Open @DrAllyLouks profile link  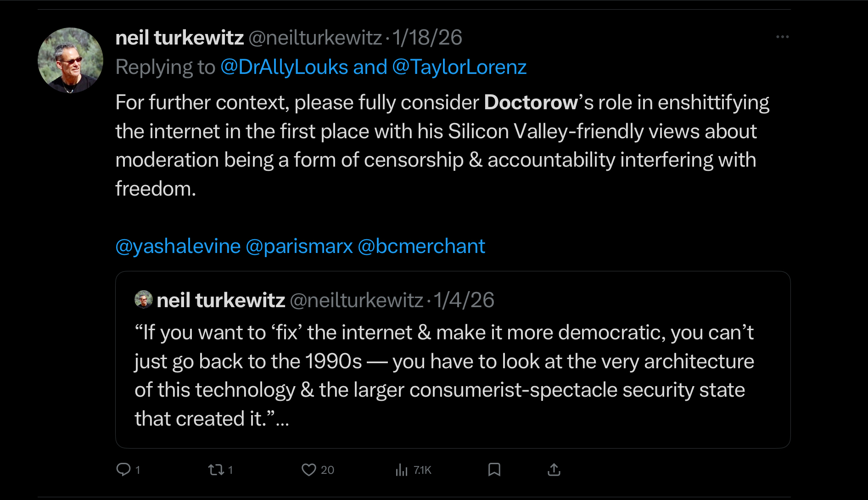tap(284, 67)
